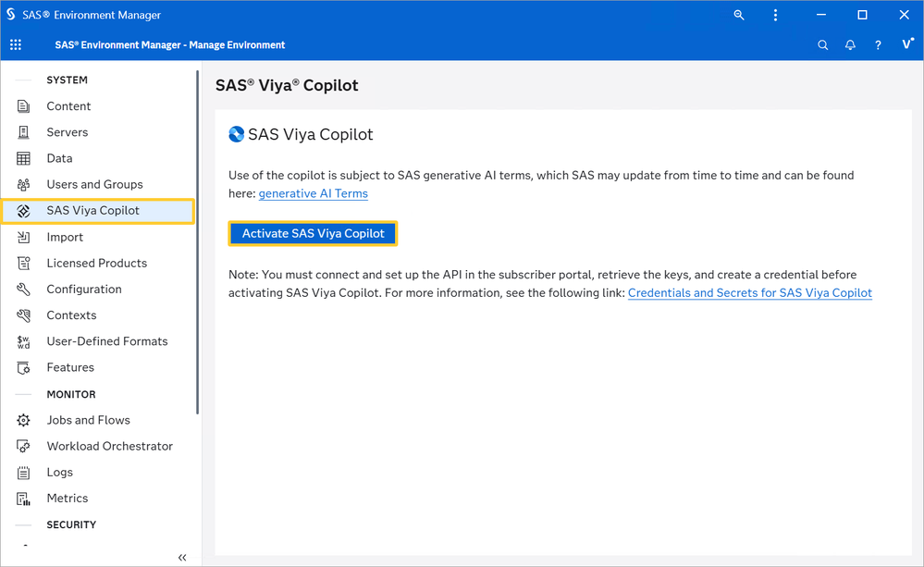Open the generative AI Terms link
Screen dimensions: 924x567
pyautogui.click(x=313, y=193)
